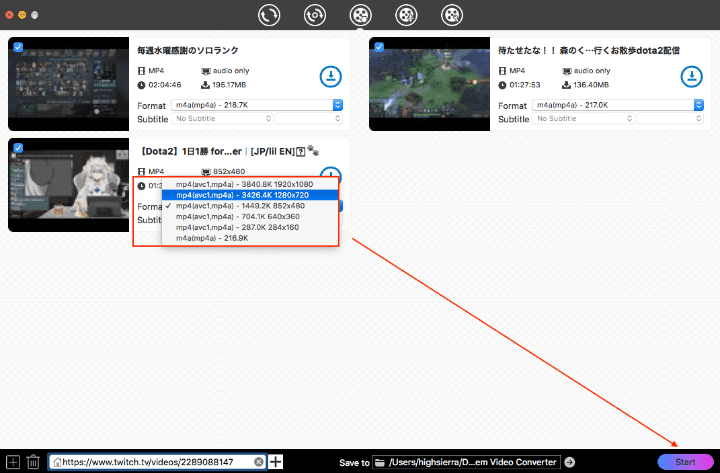Image resolution: width=720 pixels, height=473 pixels.
Task: Open Format dropdown showing m4a(mp4a) - 218.7K
Action: (x=257, y=105)
